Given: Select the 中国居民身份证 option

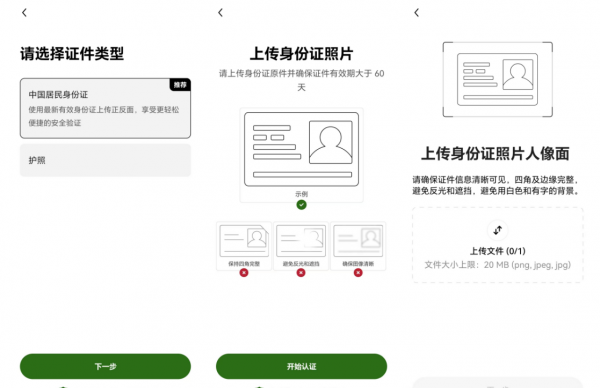Looking at the screenshot, I should 105,108.
